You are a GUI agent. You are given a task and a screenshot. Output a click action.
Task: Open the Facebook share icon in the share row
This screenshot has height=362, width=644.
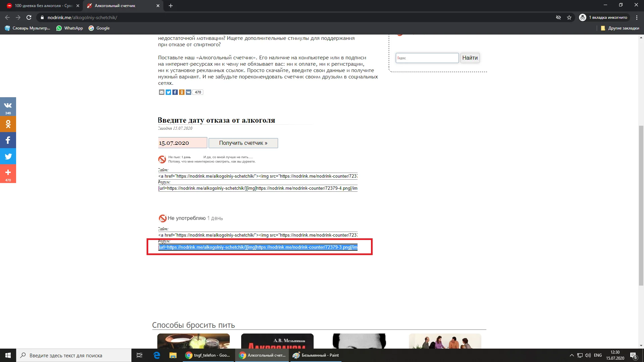tap(175, 92)
